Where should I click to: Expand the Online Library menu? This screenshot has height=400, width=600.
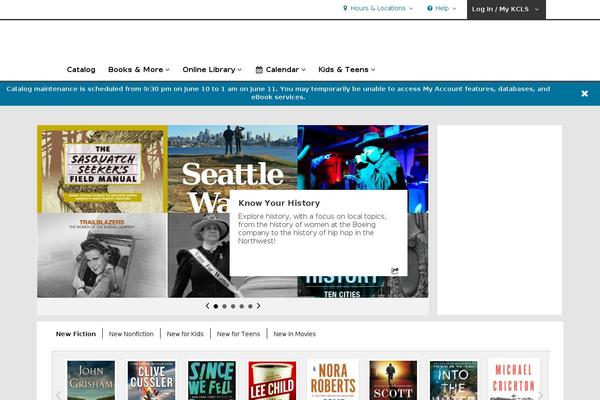pos(212,70)
